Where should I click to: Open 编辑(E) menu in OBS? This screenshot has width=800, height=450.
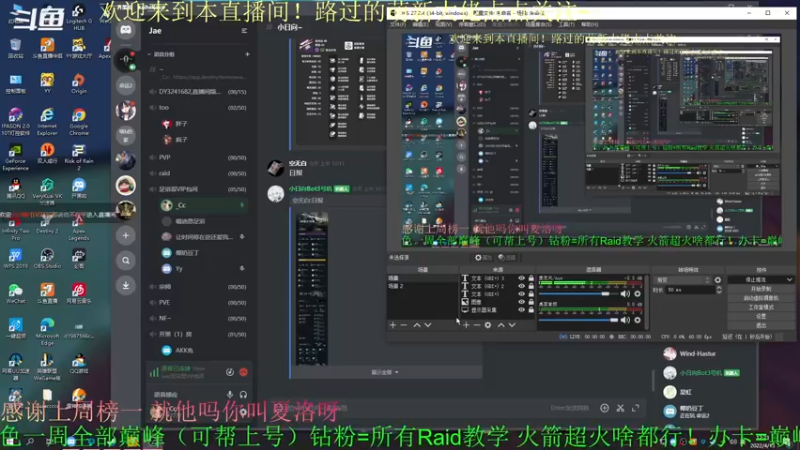(x=420, y=24)
